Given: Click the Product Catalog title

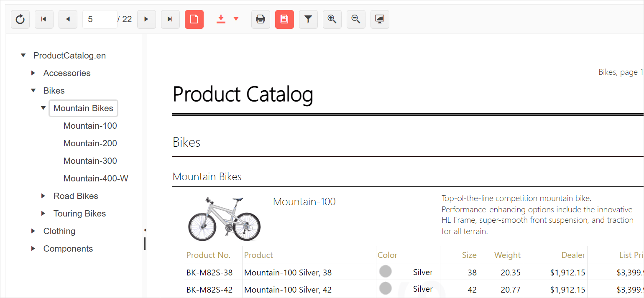Looking at the screenshot, I should (243, 94).
